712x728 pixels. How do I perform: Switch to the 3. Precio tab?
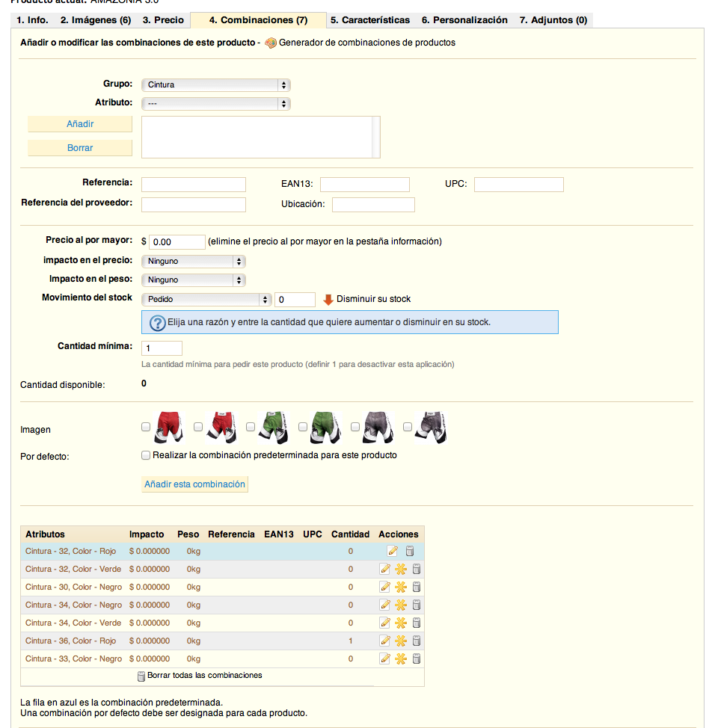[x=163, y=20]
